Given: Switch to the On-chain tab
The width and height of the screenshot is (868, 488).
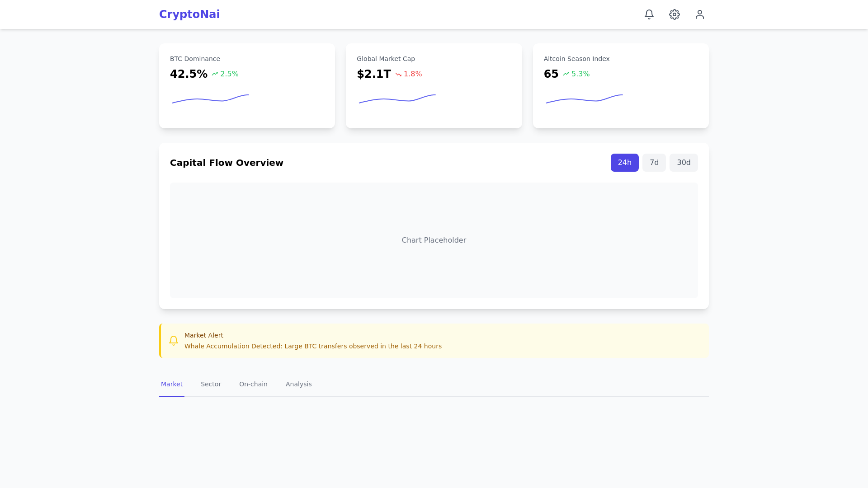Looking at the screenshot, I should [253, 384].
